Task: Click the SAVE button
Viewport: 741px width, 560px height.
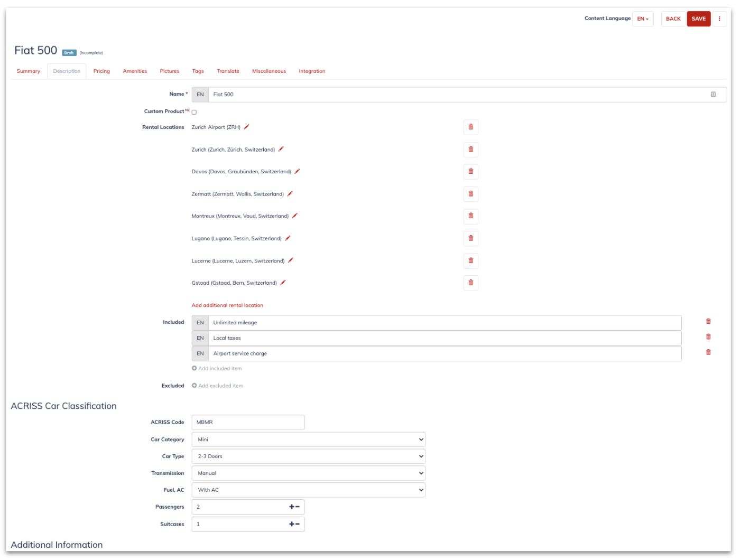Action: [699, 19]
